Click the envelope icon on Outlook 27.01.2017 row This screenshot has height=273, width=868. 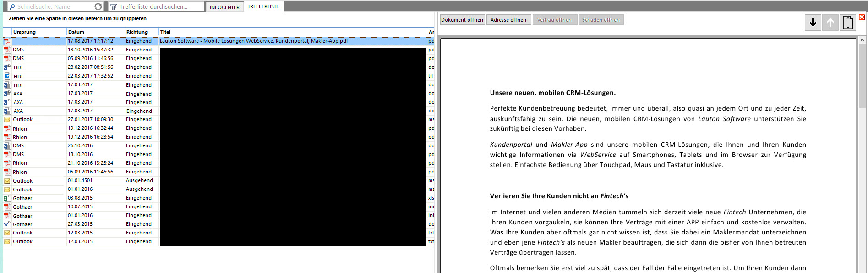tap(7, 120)
